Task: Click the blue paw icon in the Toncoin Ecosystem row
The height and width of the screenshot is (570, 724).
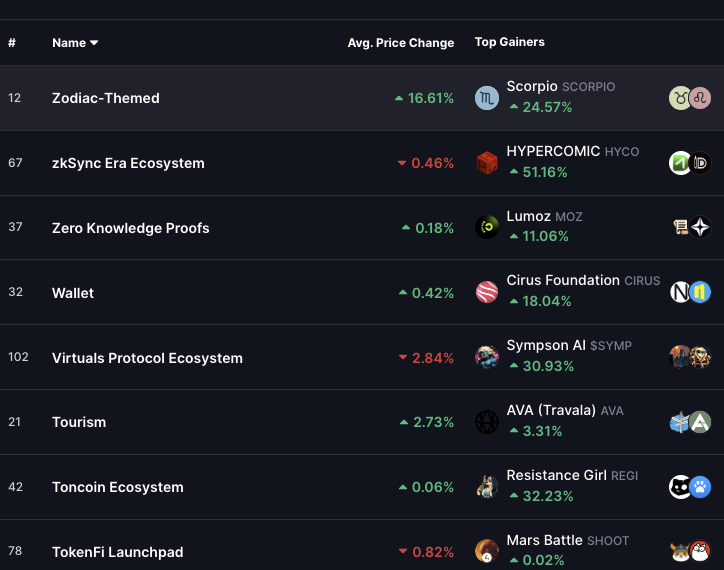Action: pyautogui.click(x=700, y=487)
